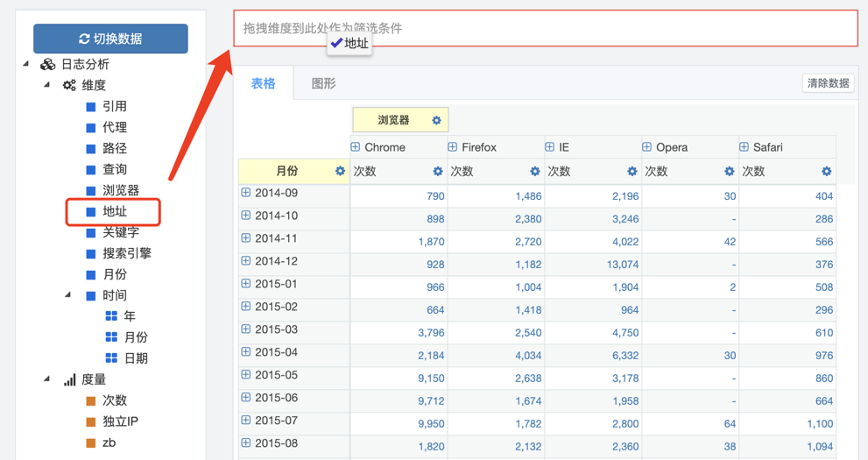
Task: Switch to the 图形 tab
Action: pyautogui.click(x=323, y=83)
